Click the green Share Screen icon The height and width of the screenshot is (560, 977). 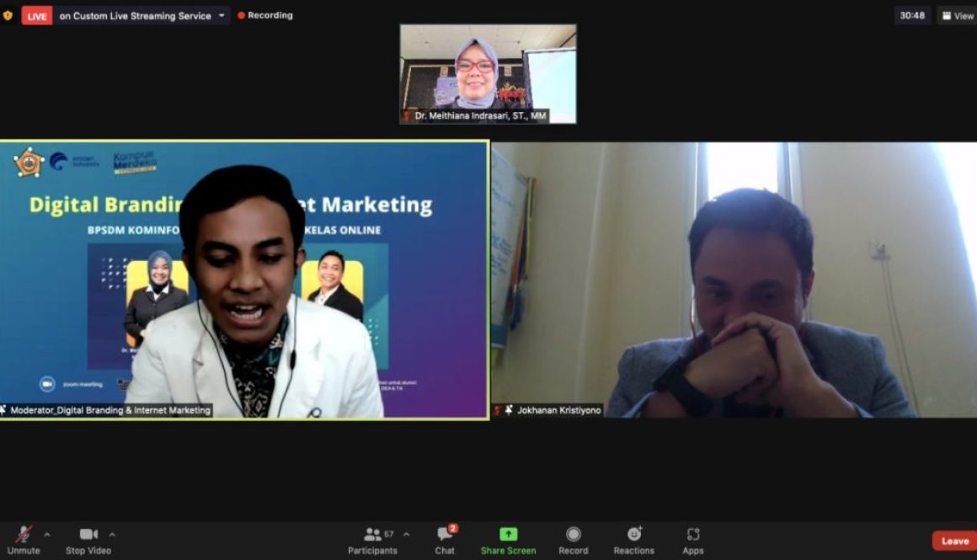click(x=508, y=534)
